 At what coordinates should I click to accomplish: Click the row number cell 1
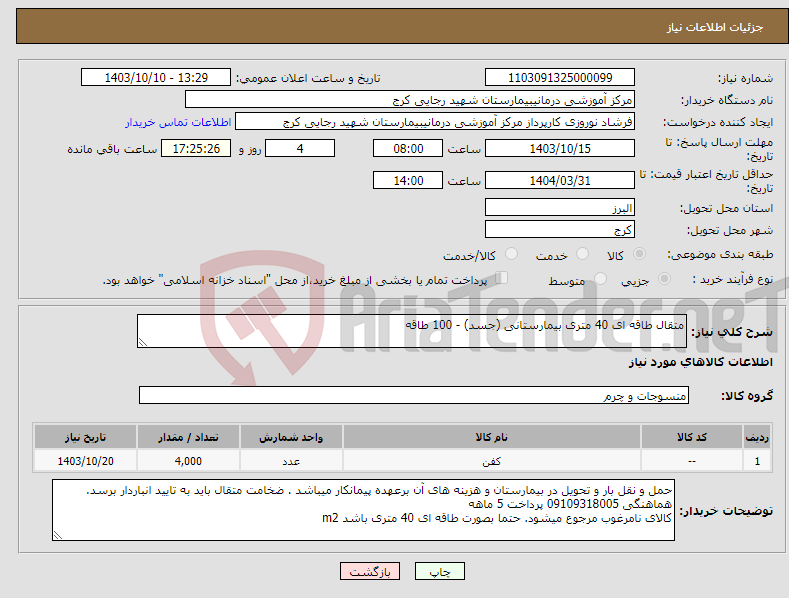tap(757, 461)
